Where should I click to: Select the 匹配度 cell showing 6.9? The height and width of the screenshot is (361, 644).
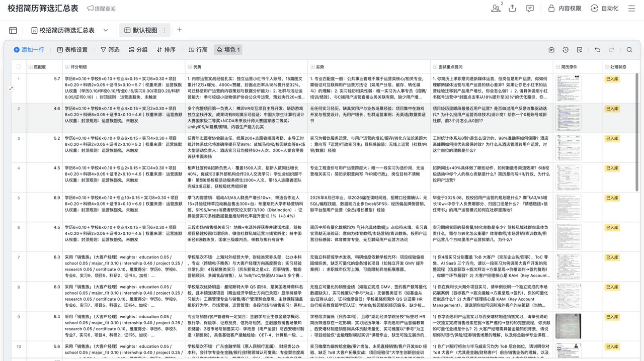(44, 207)
